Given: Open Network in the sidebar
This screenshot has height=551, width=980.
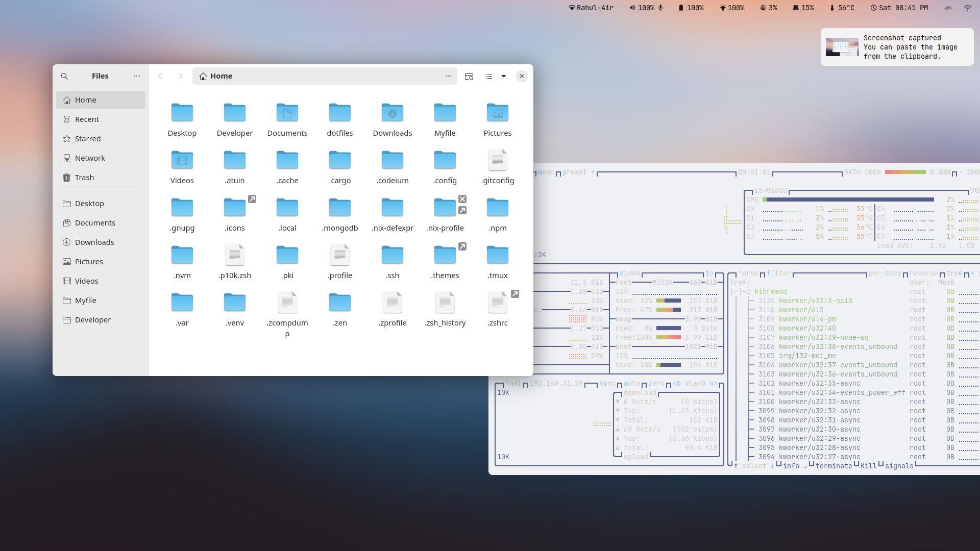Looking at the screenshot, I should [x=90, y=158].
